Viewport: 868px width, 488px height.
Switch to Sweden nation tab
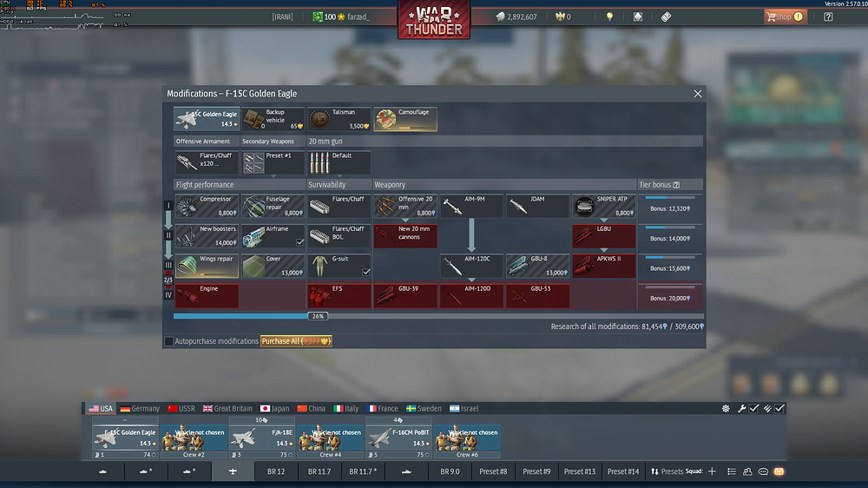pos(424,408)
